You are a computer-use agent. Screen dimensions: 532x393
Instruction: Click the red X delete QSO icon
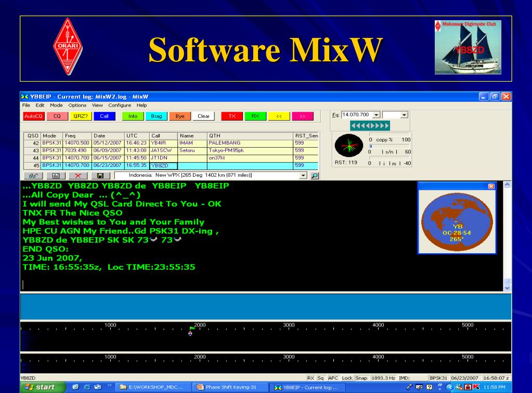(x=78, y=176)
